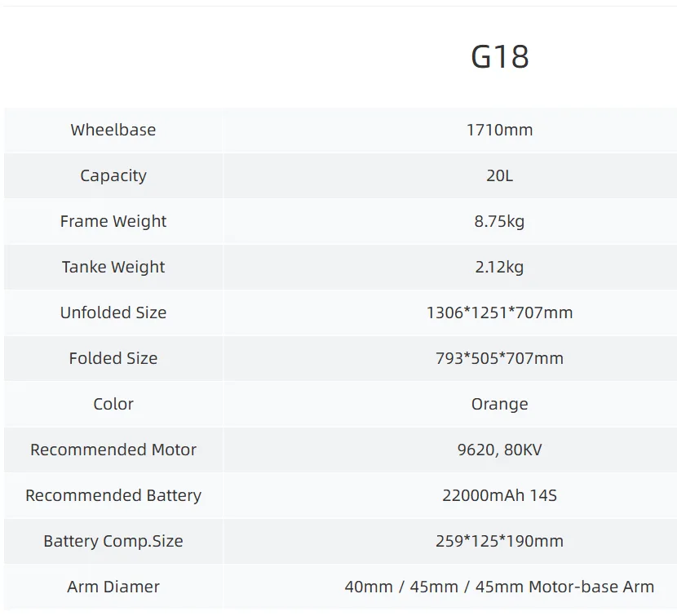Select the Frame Weight label
The width and height of the screenshot is (677, 616).
point(113,221)
